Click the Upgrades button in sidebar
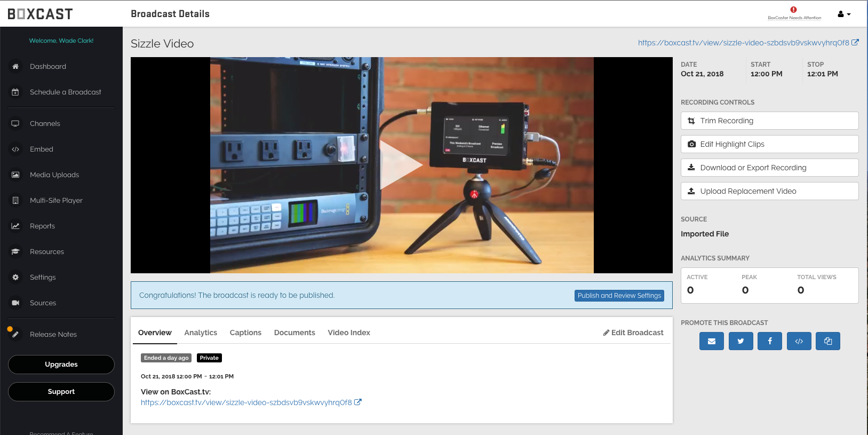Screen dimensions: 868x435 point(61,365)
